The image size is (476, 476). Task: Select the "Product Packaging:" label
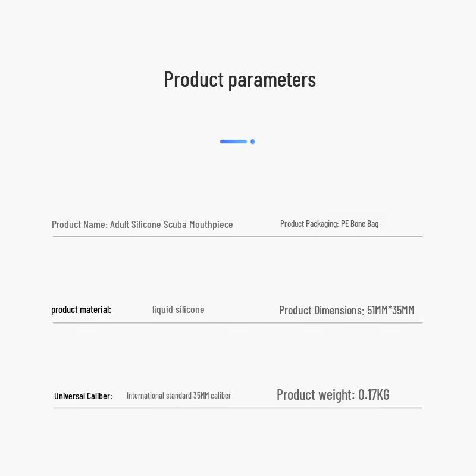[x=309, y=224]
